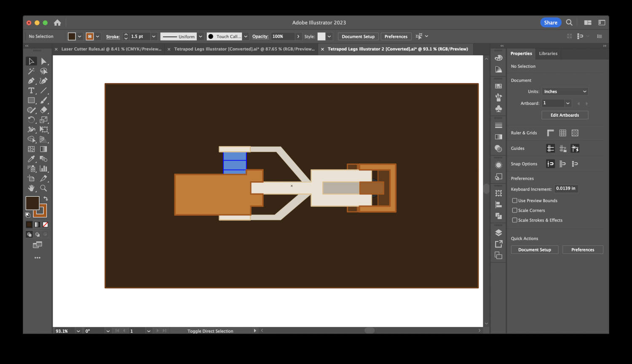Toggle Snap to Point option
Viewport: 632px width, 364px height.
550,164
